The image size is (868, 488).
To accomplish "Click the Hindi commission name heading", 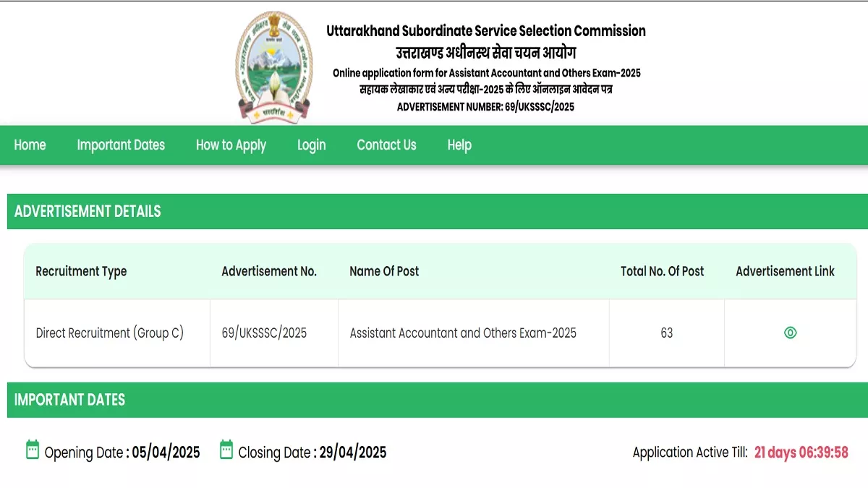I will (485, 53).
